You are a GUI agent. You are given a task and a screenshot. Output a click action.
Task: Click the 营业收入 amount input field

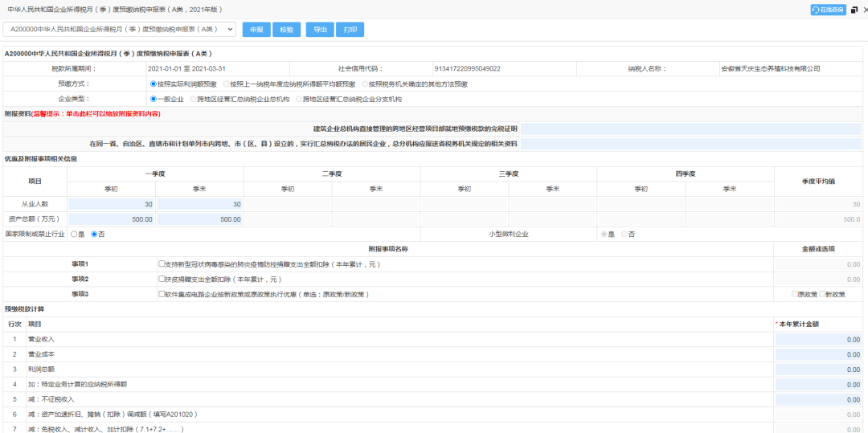tap(819, 340)
